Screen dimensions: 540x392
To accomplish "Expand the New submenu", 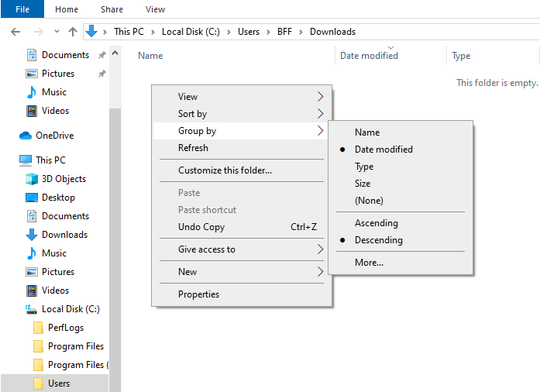I will 242,271.
